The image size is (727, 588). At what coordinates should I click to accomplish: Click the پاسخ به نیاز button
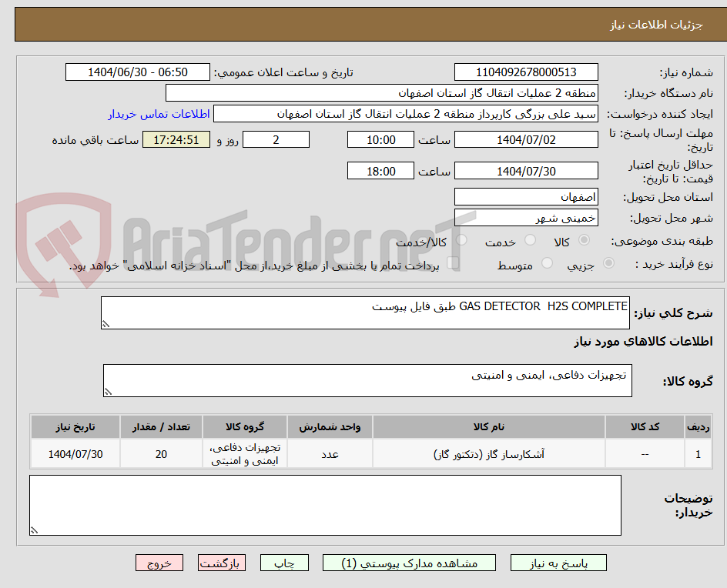[x=558, y=563]
